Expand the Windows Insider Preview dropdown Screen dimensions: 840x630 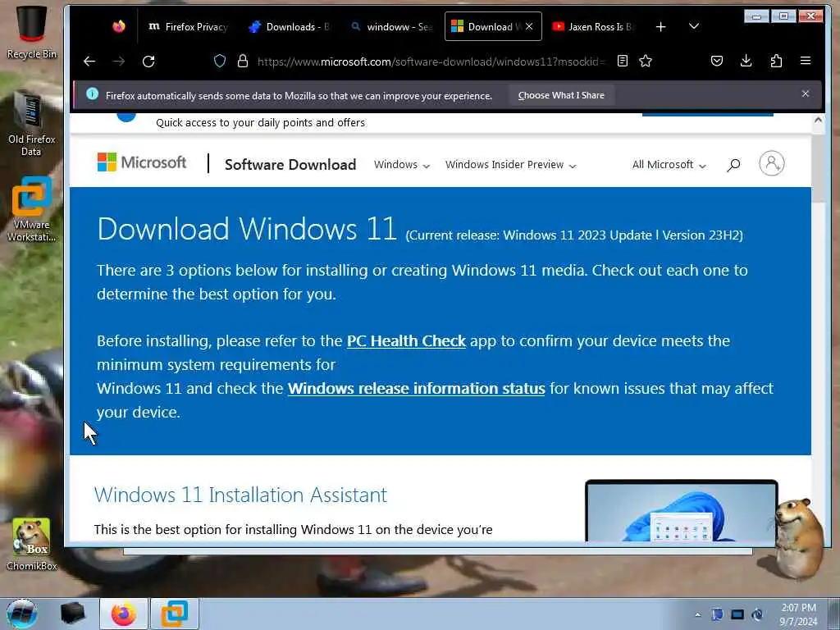(x=510, y=164)
